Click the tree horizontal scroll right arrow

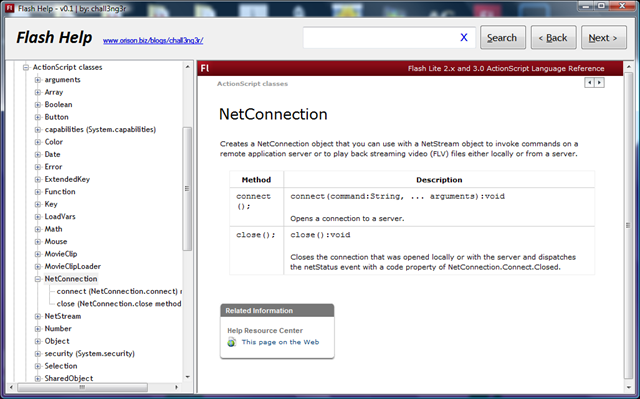click(x=176, y=387)
